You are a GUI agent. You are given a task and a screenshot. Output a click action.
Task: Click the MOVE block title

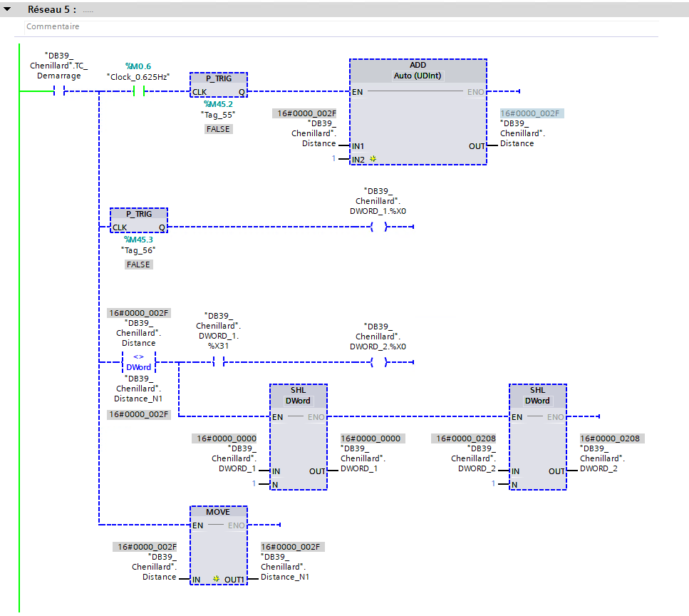click(218, 512)
